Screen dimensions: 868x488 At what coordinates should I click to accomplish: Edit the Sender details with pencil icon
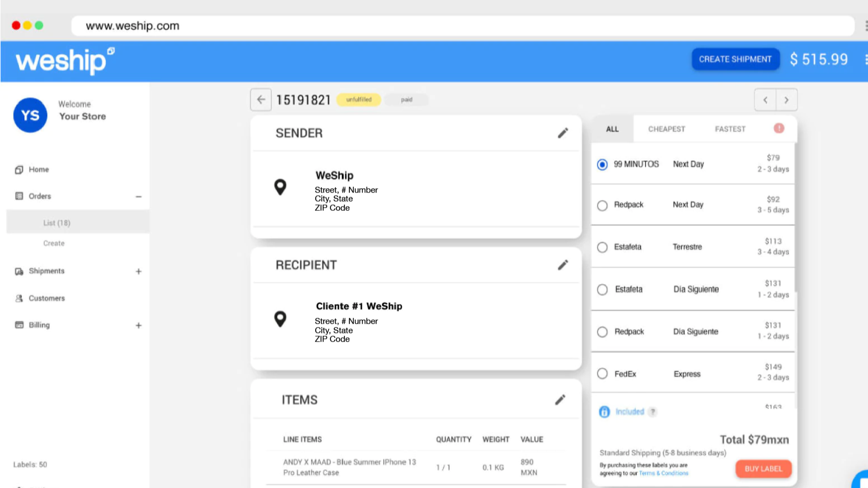tap(563, 133)
